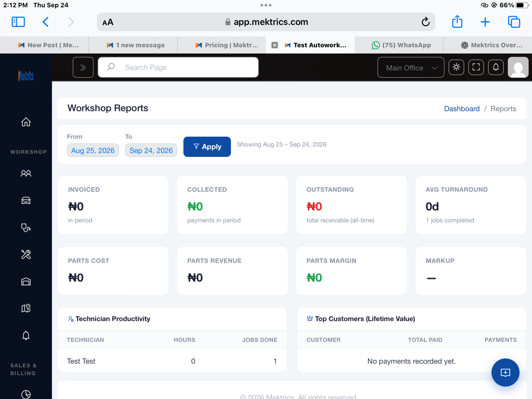
Task: Open the From date picker Aug 25, 2026
Action: coord(93,150)
